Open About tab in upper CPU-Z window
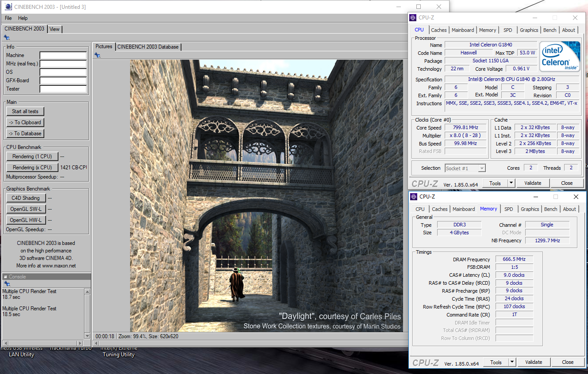Screen dimensions: 588x374 569,30
